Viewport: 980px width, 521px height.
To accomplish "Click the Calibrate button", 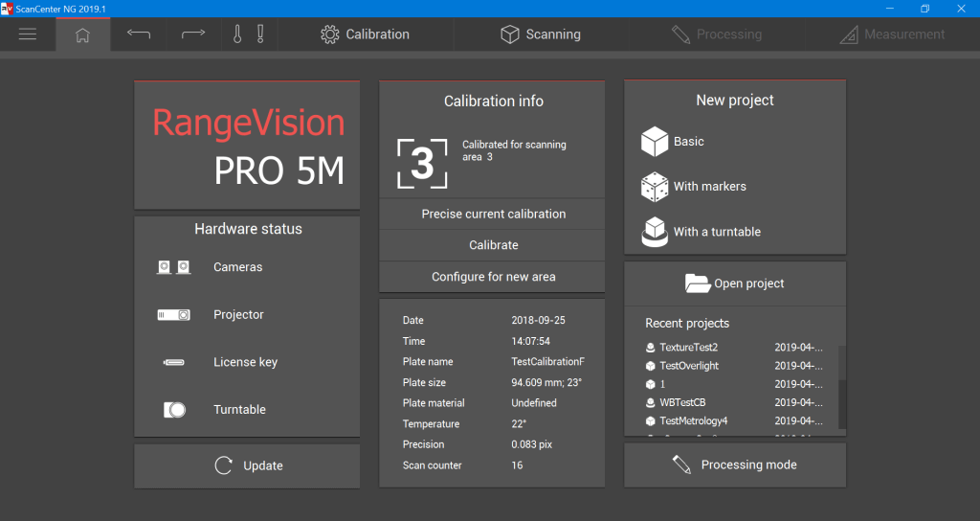I will (x=492, y=245).
